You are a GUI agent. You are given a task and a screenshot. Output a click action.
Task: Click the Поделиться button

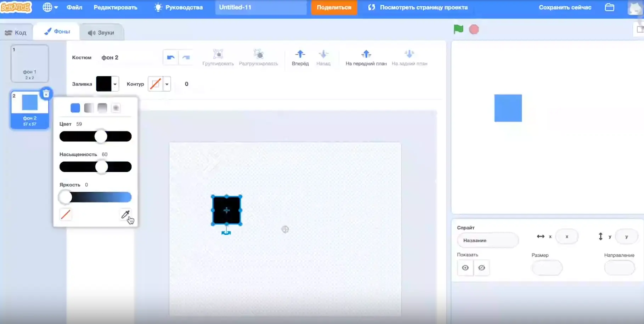(334, 7)
